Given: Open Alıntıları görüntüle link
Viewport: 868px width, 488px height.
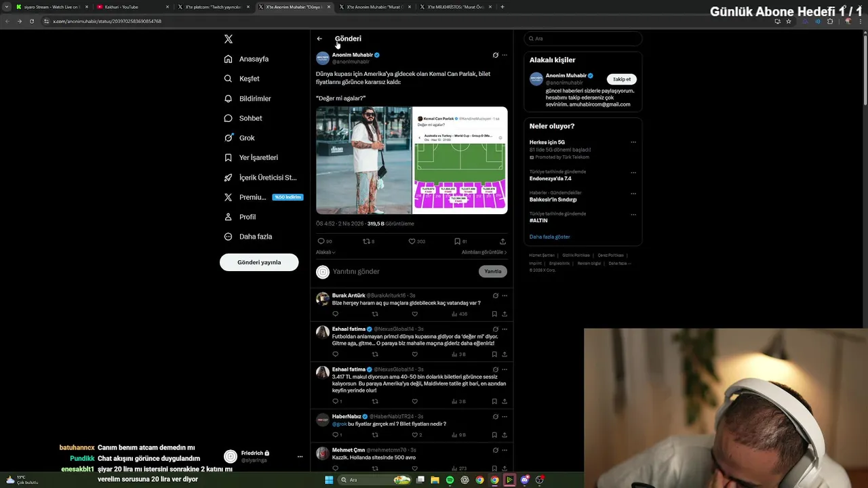Looking at the screenshot, I should (x=484, y=252).
